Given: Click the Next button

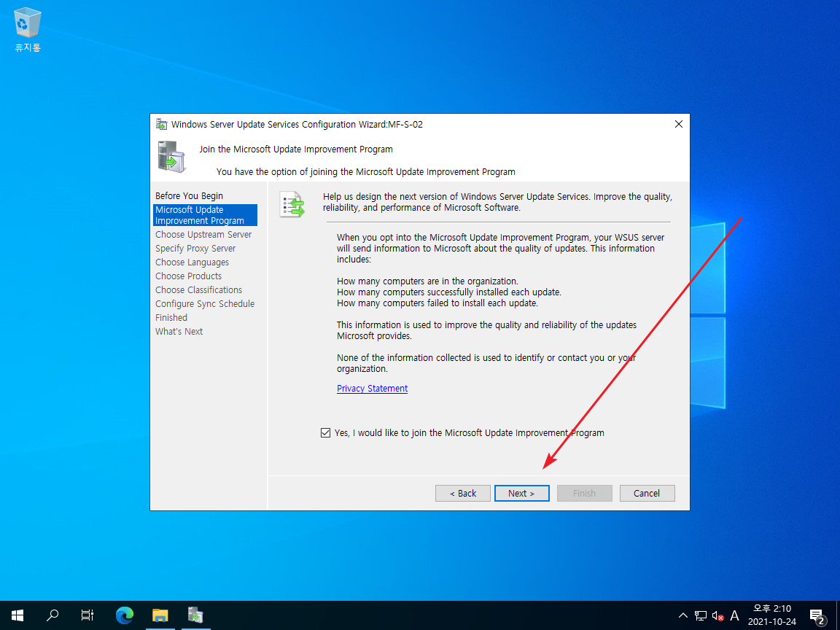Looking at the screenshot, I should [522, 494].
